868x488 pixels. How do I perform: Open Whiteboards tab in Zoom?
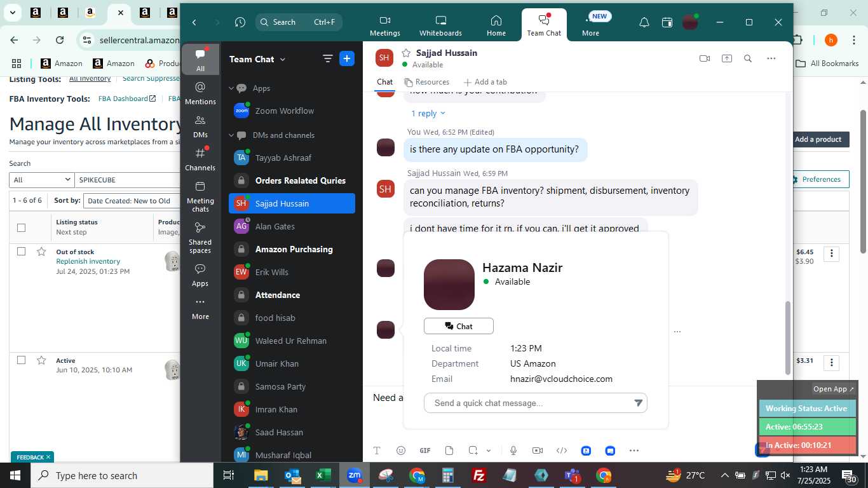click(x=440, y=25)
